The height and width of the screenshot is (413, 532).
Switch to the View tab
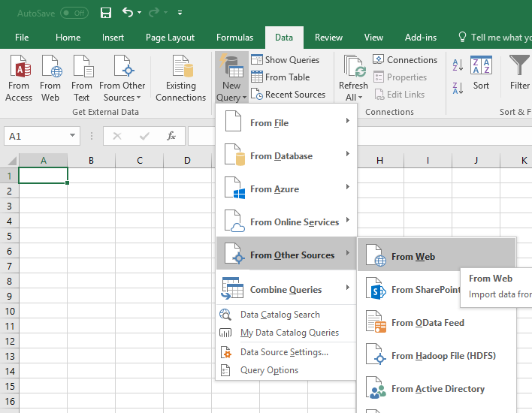coord(373,38)
